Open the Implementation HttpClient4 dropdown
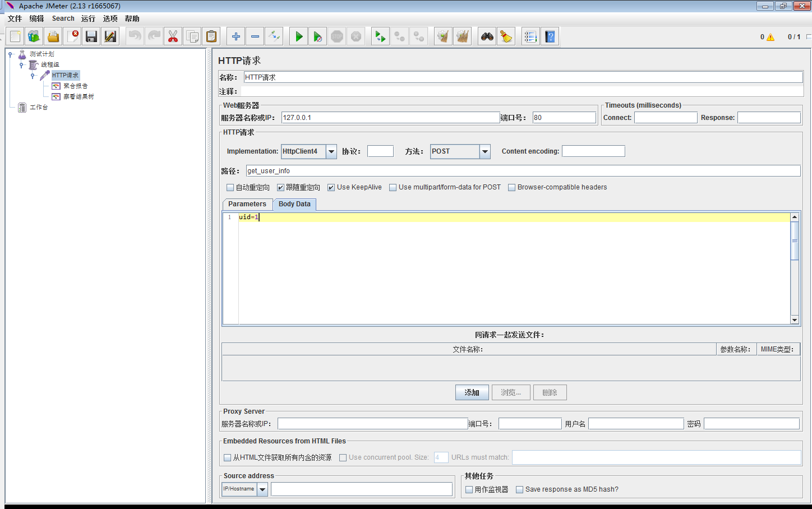812x509 pixels. click(x=331, y=151)
